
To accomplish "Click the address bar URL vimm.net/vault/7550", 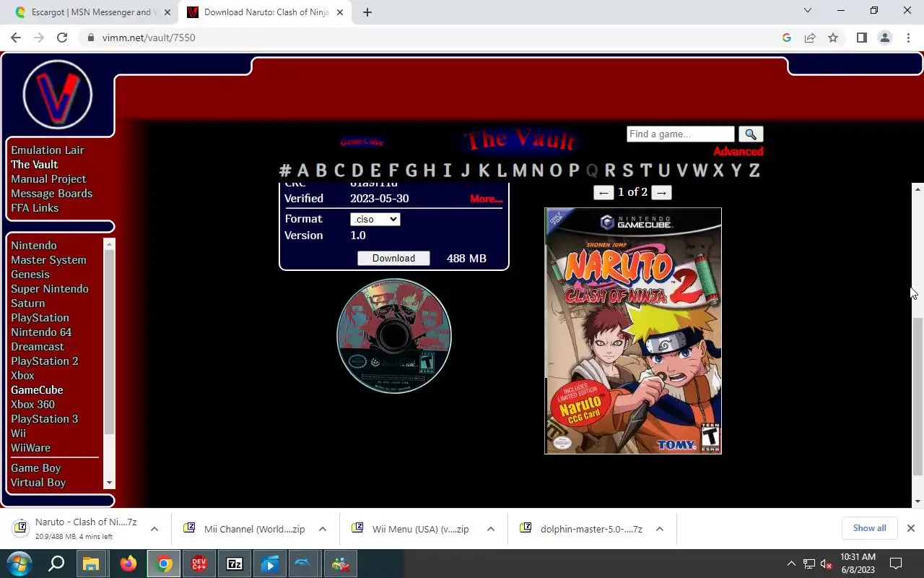I will coord(149,38).
